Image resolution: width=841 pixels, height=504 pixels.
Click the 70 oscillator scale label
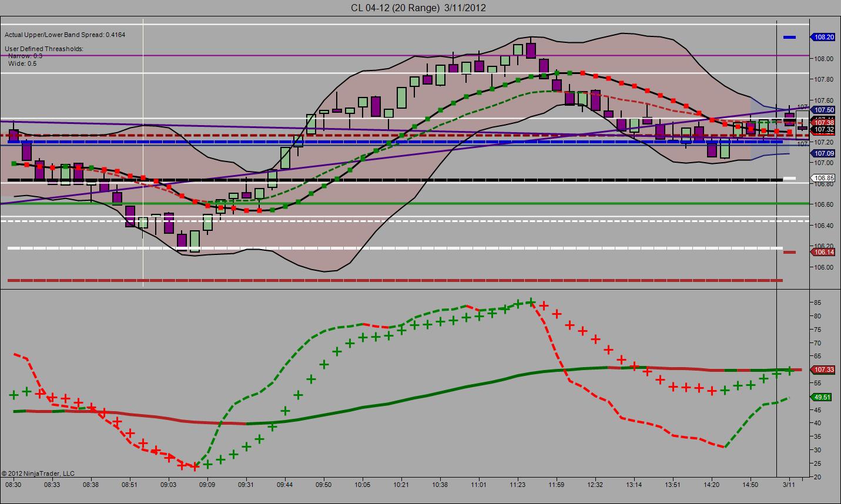click(817, 343)
